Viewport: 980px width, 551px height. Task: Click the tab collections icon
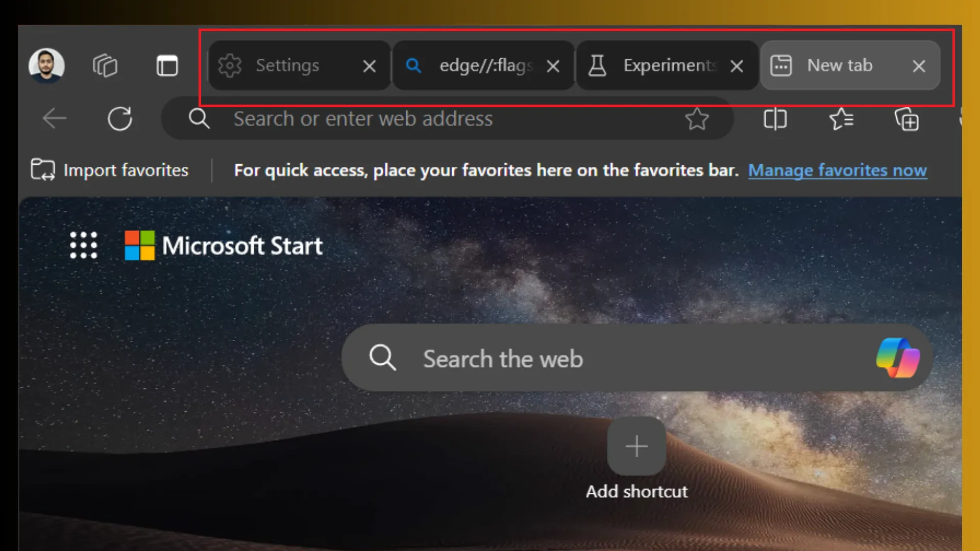pos(104,65)
